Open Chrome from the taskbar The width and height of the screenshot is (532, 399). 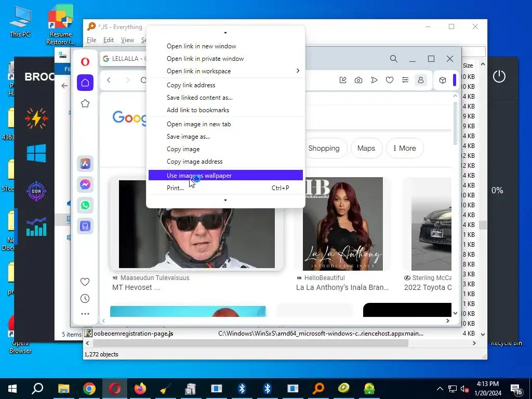(x=89, y=389)
